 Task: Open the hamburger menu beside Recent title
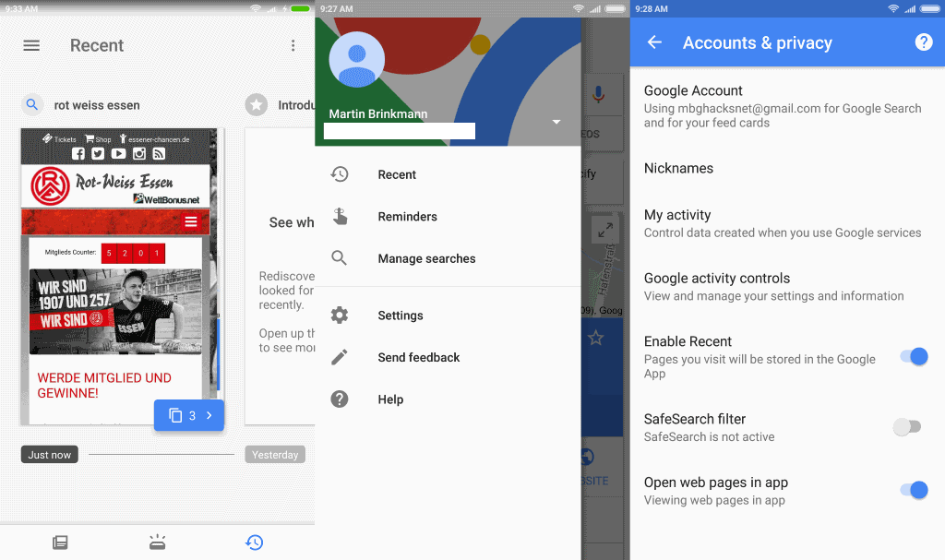[31, 46]
